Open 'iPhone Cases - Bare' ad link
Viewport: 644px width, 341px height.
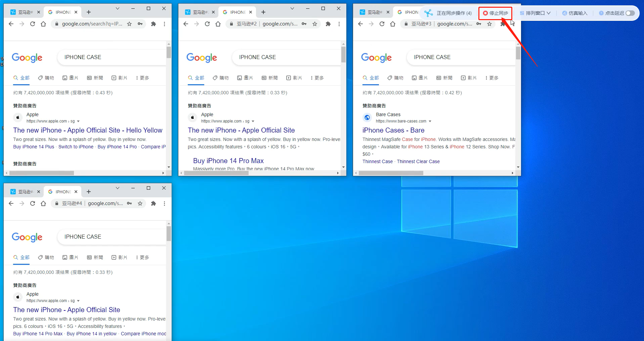click(393, 130)
